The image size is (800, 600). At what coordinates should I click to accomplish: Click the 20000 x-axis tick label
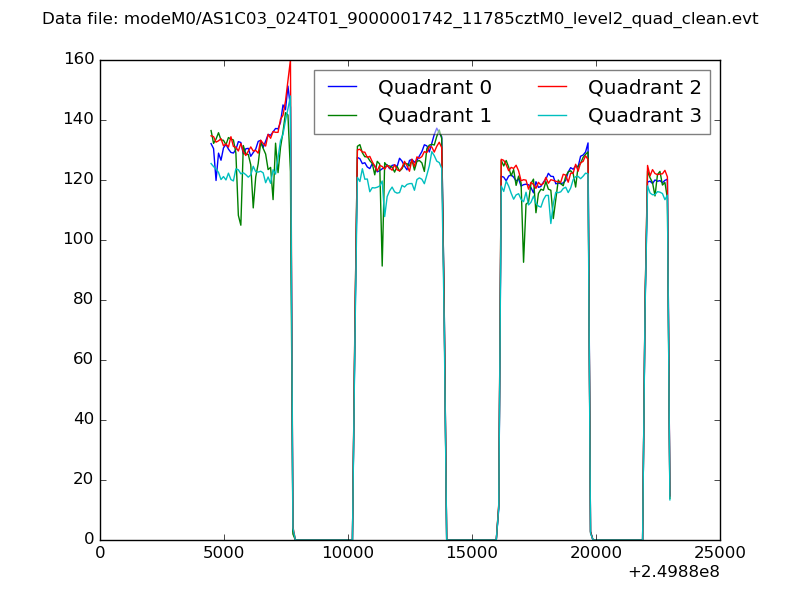596,552
